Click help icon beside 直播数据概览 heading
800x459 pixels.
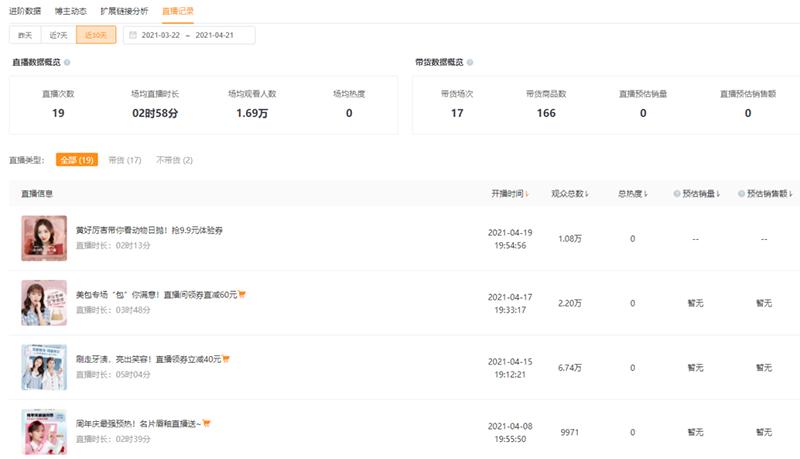(x=69, y=62)
